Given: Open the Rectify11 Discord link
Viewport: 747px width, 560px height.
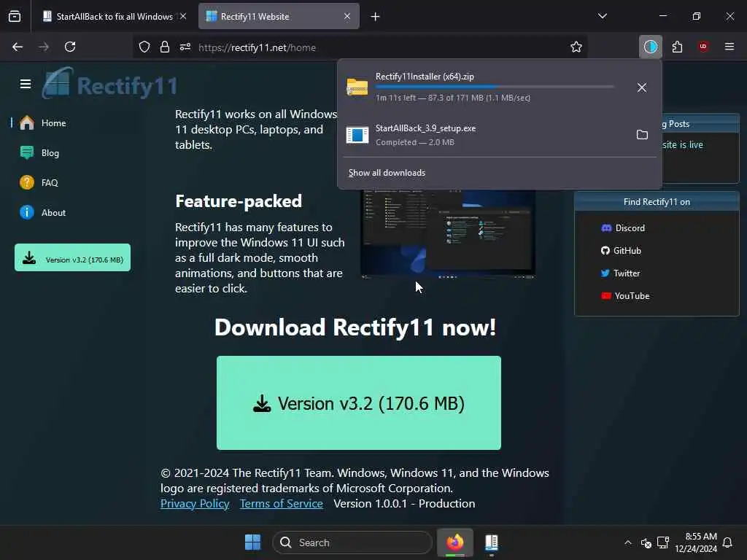Looking at the screenshot, I should (x=623, y=228).
